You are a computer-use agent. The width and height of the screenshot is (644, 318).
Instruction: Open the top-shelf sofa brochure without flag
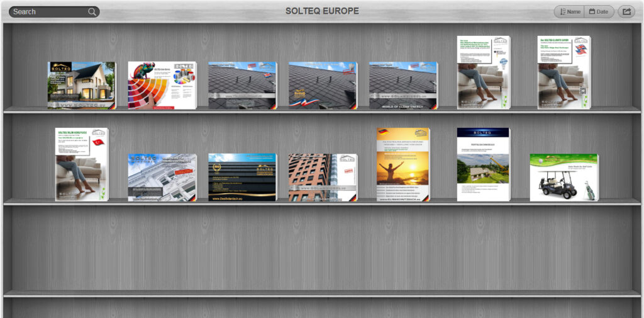[x=484, y=72]
